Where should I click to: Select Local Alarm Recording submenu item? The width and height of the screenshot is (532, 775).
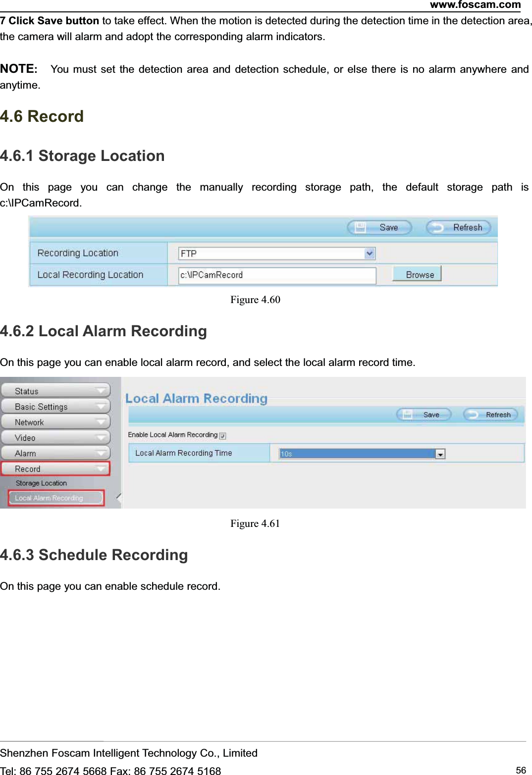point(56,498)
